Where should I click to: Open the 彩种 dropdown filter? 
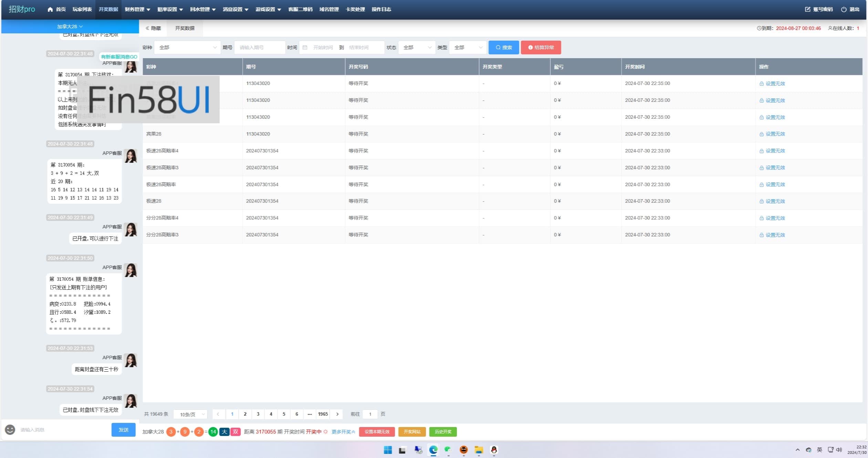coord(187,47)
